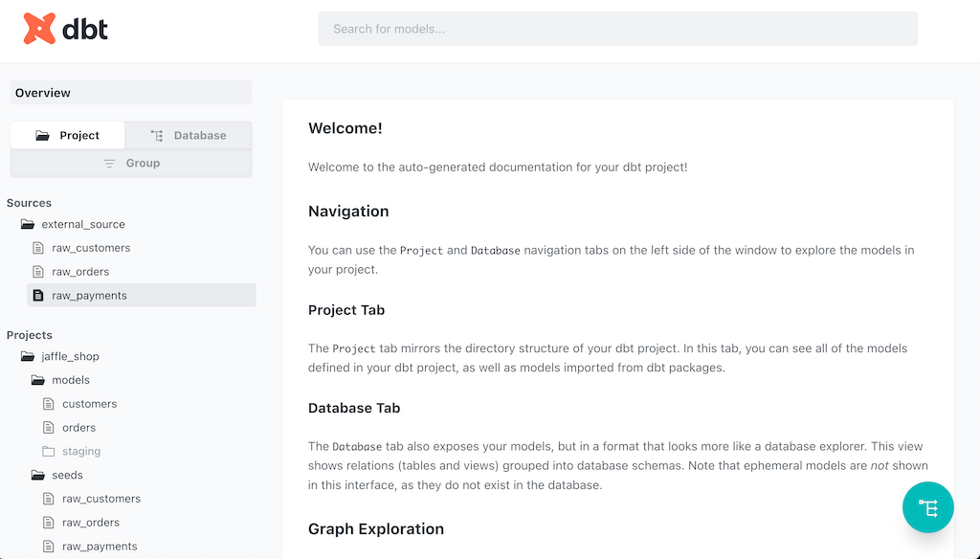Switch to the Database tab
Image resolution: width=980 pixels, height=559 pixels.
point(189,136)
